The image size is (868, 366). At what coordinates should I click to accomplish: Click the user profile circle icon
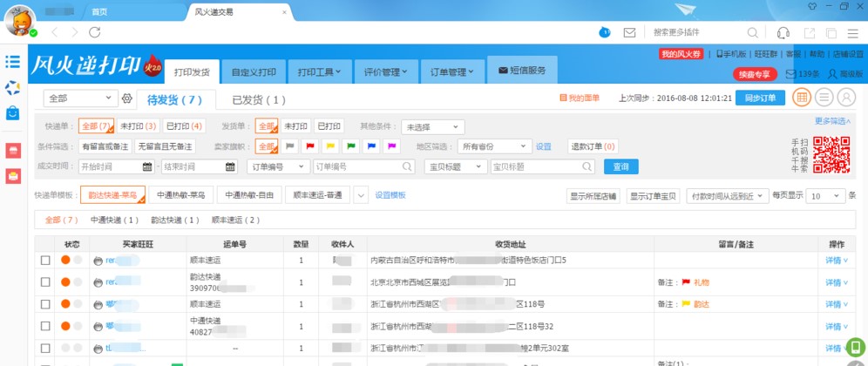pyautogui.click(x=845, y=98)
